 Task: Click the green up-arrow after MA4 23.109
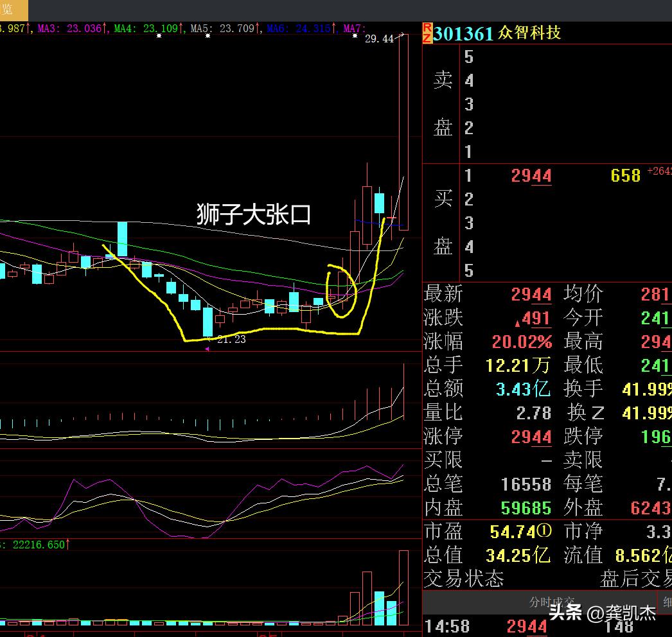(182, 28)
